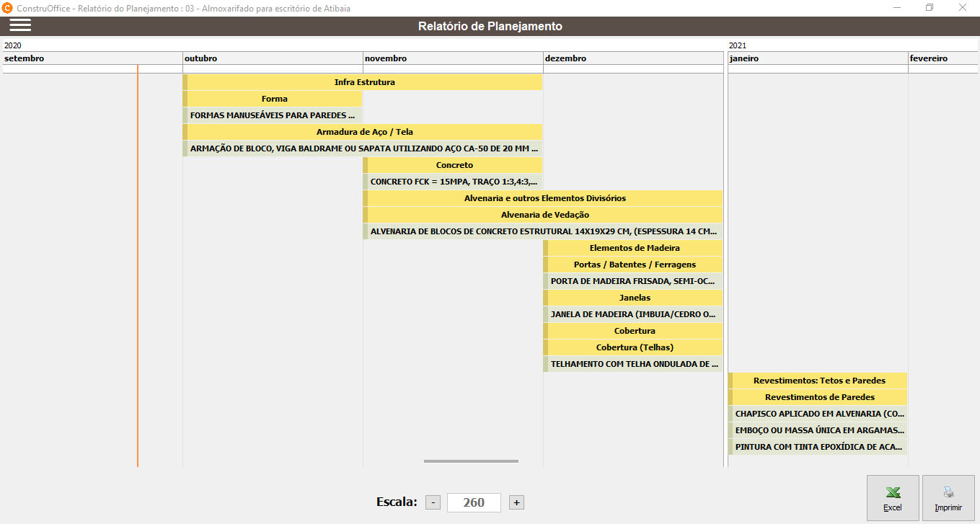This screenshot has height=524, width=980.
Task: Select Portas / Batentes / Ferragens bar
Action: coord(633,265)
